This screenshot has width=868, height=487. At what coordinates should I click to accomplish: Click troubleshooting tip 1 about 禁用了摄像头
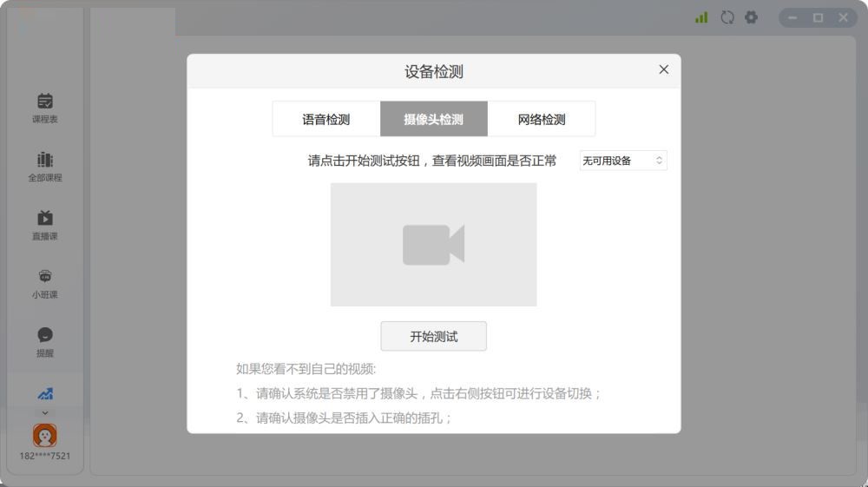[x=418, y=393]
